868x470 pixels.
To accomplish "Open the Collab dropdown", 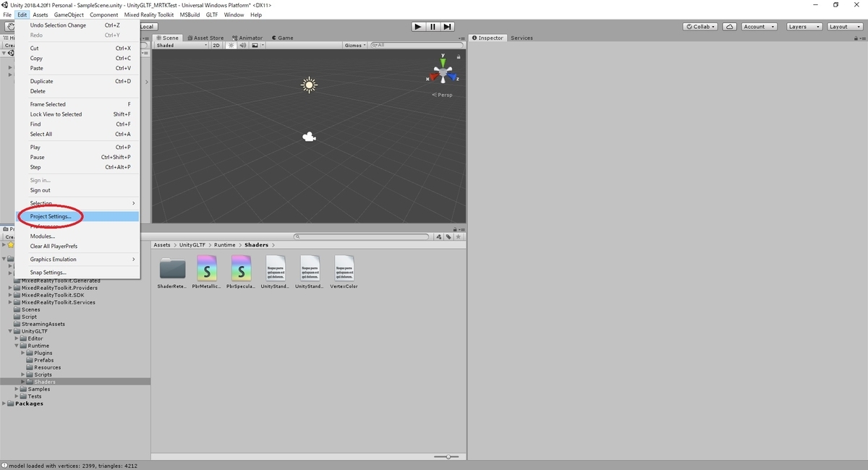I will click(700, 27).
